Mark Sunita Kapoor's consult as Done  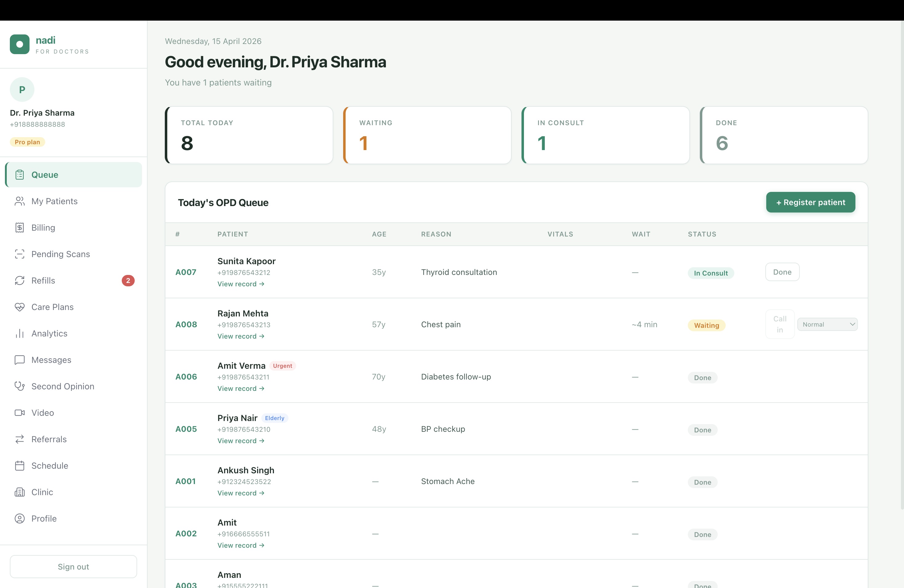pyautogui.click(x=782, y=272)
